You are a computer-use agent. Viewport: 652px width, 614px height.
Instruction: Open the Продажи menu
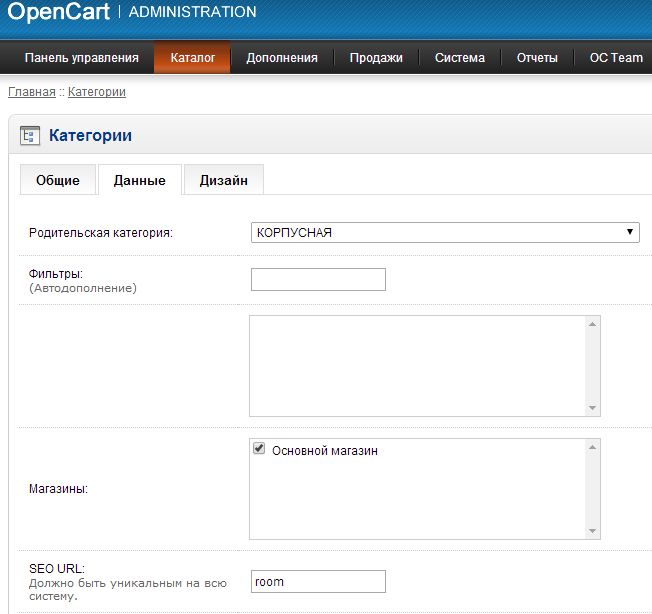[376, 58]
